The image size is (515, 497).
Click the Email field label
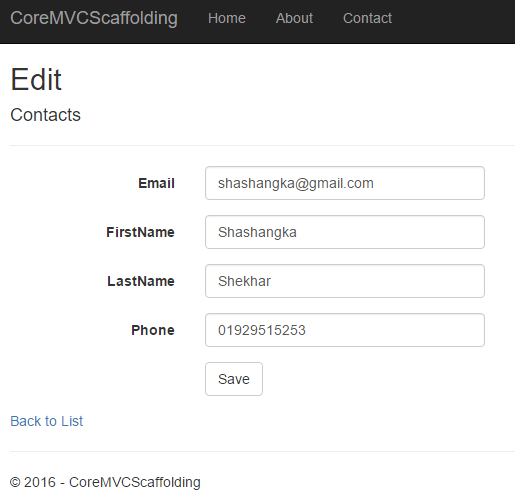[x=156, y=183]
